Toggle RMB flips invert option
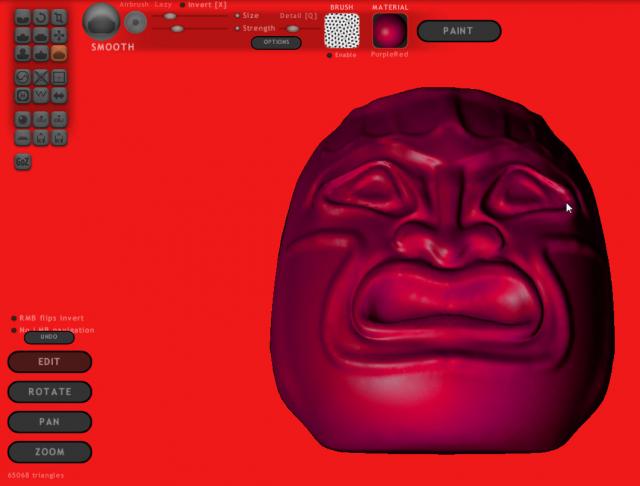Screen dimensions: 640x486 tap(13, 318)
